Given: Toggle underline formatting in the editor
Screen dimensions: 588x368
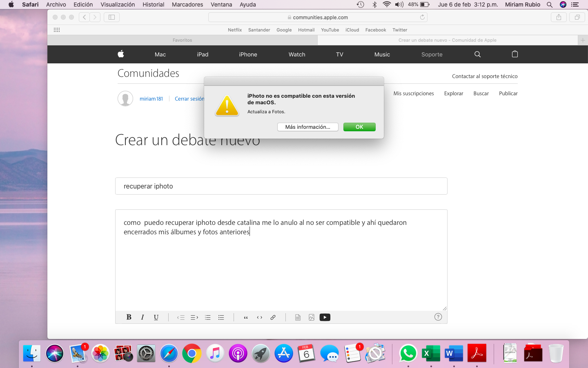Looking at the screenshot, I should (x=156, y=317).
